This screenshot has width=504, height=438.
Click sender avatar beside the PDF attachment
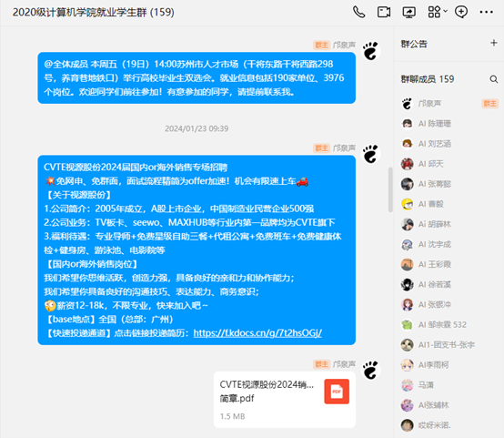[x=371, y=370]
